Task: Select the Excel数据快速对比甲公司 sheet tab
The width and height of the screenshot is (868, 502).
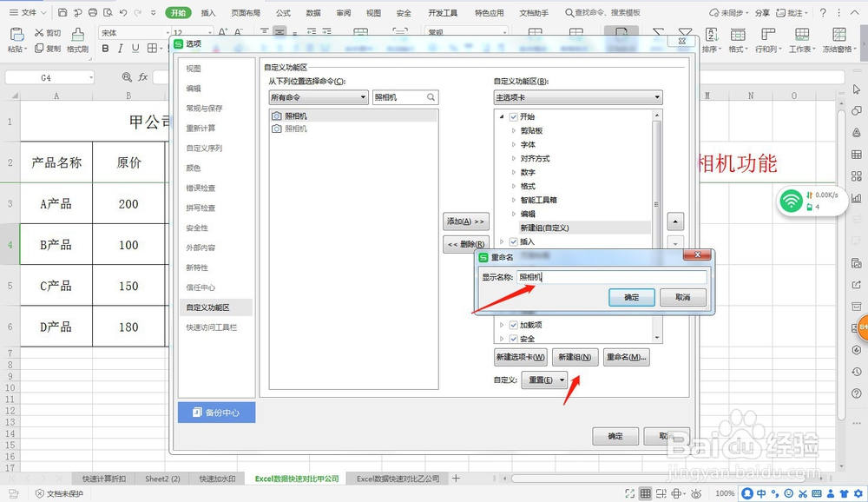Action: (x=295, y=478)
